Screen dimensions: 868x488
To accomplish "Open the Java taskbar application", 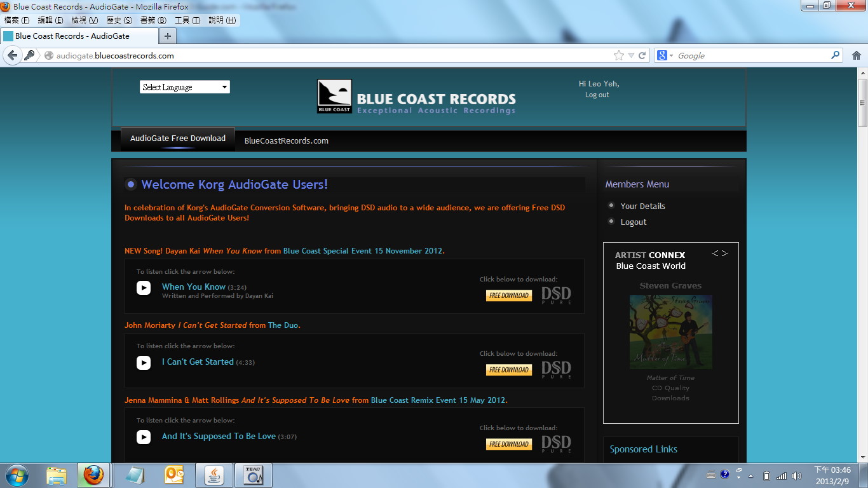I will (x=214, y=475).
